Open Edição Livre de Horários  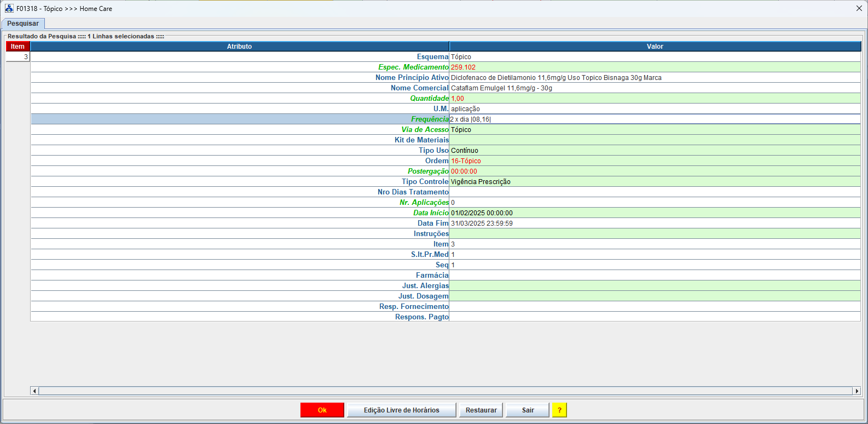(x=401, y=410)
